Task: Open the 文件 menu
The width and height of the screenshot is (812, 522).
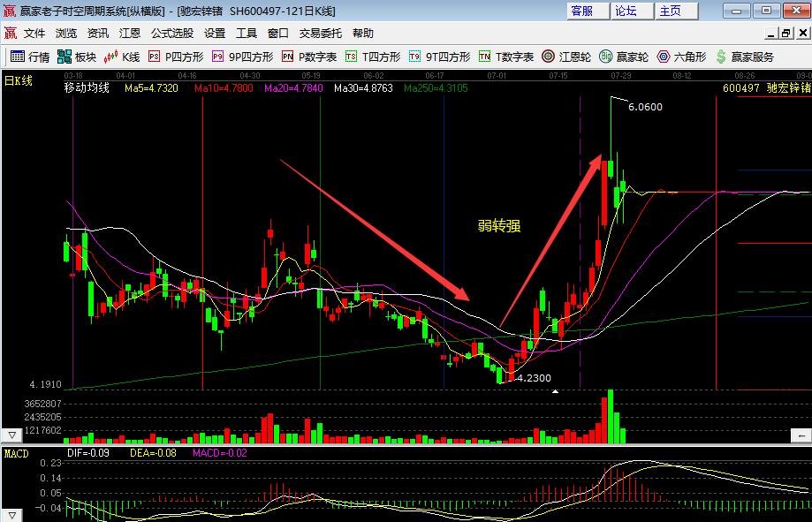Action: pos(34,34)
